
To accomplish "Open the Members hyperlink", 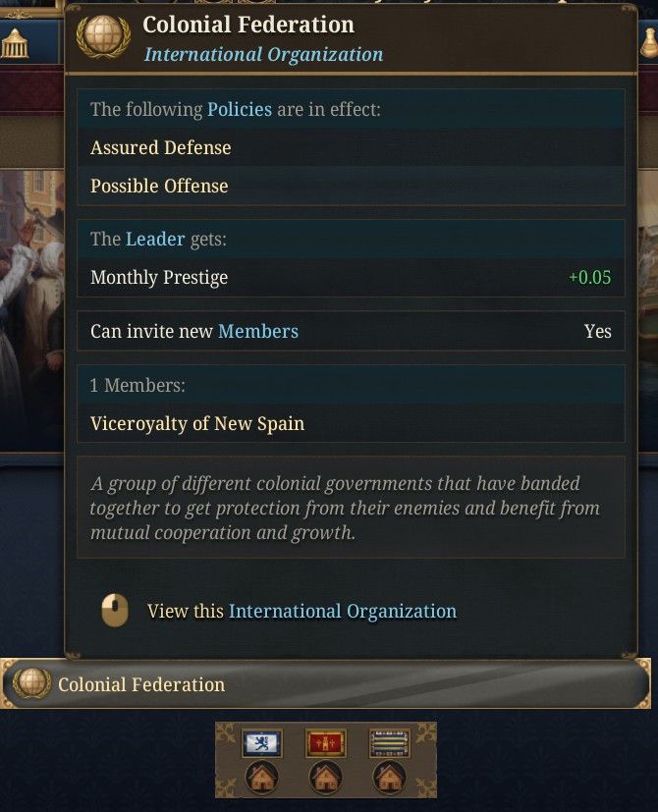I will coord(258,331).
